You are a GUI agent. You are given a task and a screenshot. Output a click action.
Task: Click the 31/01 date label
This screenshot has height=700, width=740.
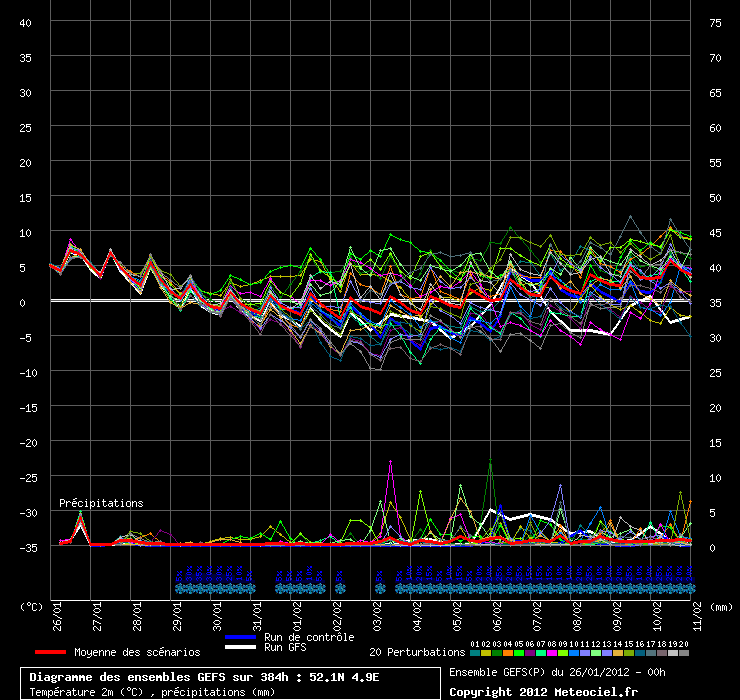tap(257, 616)
